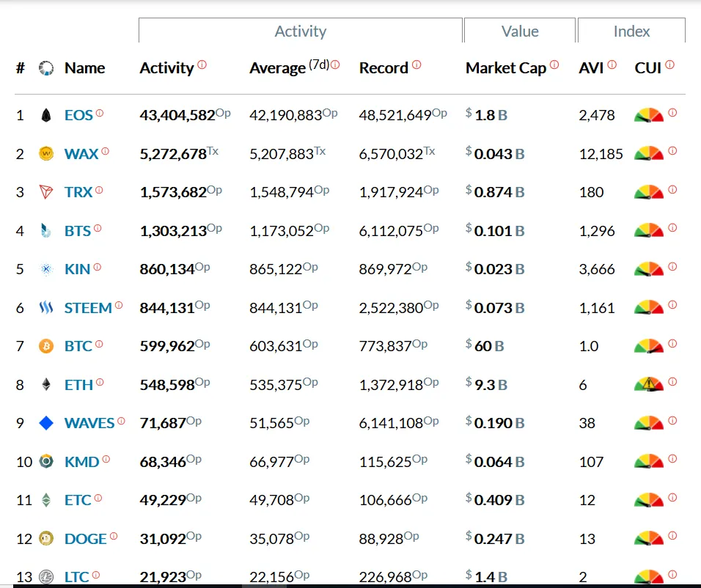
Task: Sort by the Average (7d) column header
Action: [289, 68]
